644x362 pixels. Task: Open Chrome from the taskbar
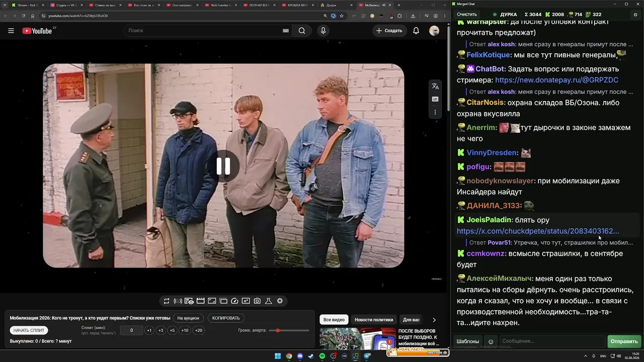[289, 356]
